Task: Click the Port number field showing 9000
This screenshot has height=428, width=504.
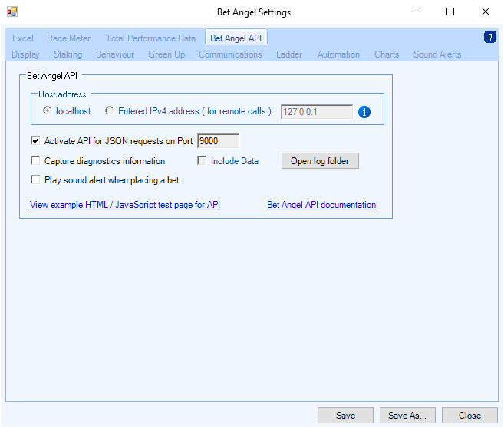Action: pos(219,141)
